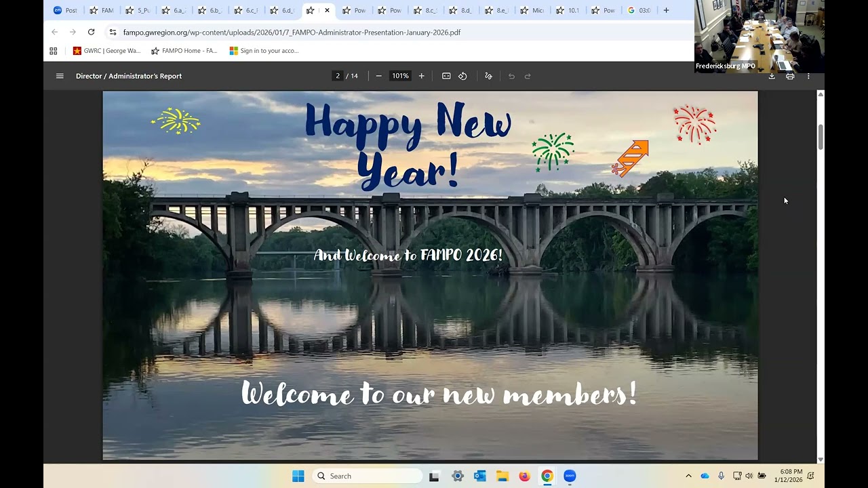Switch to the 8.d tab
The width and height of the screenshot is (868, 488).
(x=461, y=10)
